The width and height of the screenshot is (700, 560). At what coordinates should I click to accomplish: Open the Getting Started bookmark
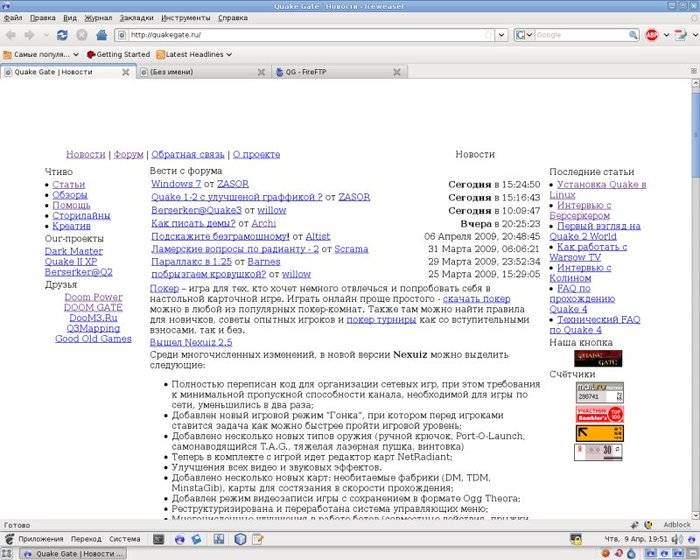118,54
